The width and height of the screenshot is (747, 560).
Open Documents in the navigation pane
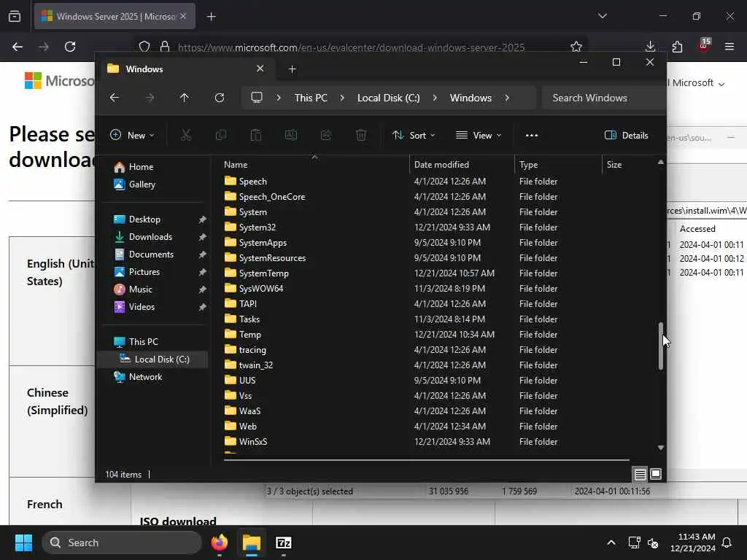pyautogui.click(x=151, y=254)
